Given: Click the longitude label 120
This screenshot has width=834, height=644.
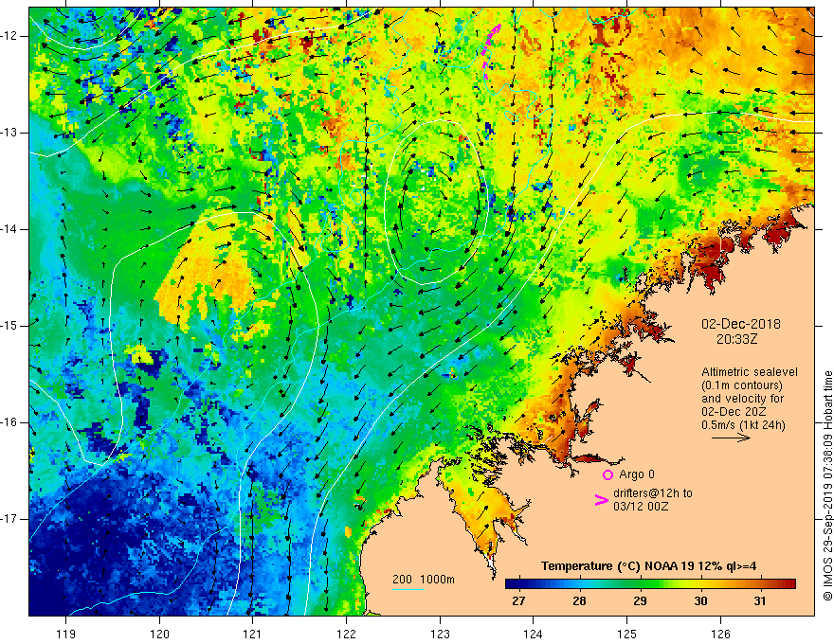Looking at the screenshot, I should point(159,634).
